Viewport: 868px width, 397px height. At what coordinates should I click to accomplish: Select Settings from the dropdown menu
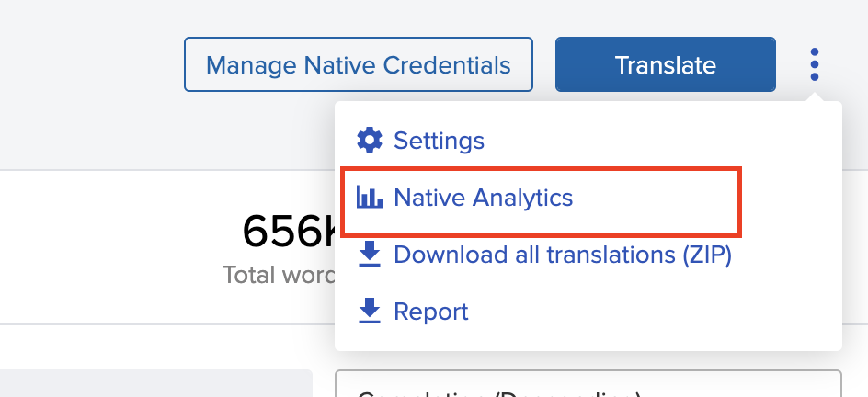(439, 141)
